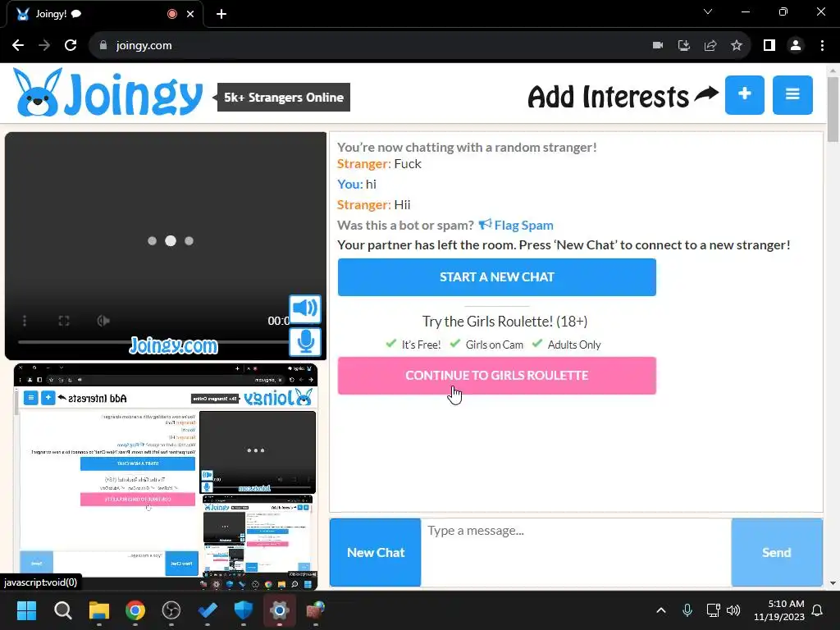Enter fullscreen on the stranger video
Screen dimensions: 840x630
tap(64, 321)
